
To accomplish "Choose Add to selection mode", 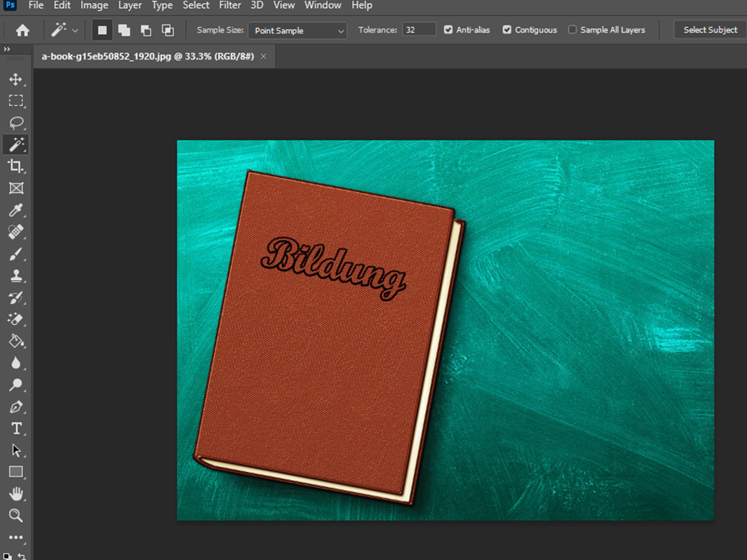I will pyautogui.click(x=124, y=30).
